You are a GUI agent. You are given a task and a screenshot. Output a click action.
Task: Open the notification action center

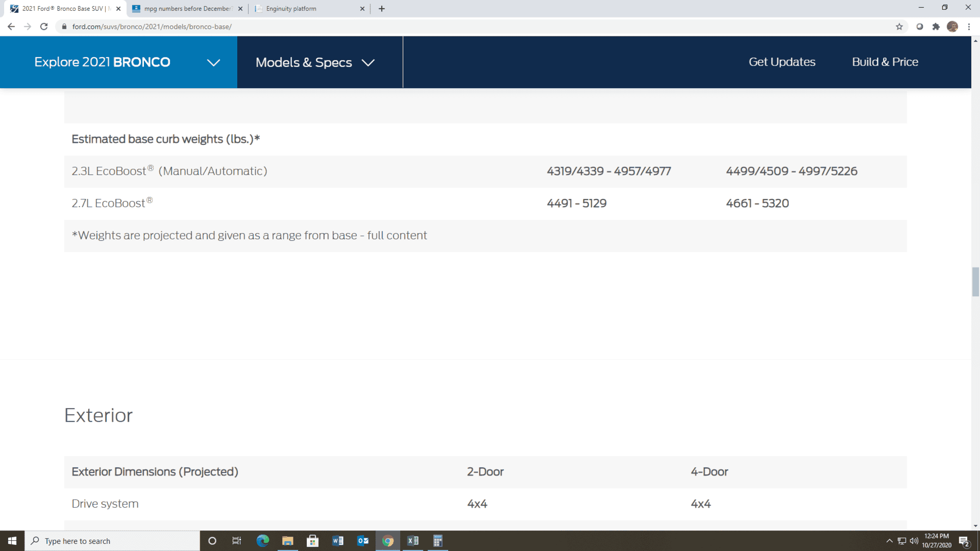pos(965,541)
